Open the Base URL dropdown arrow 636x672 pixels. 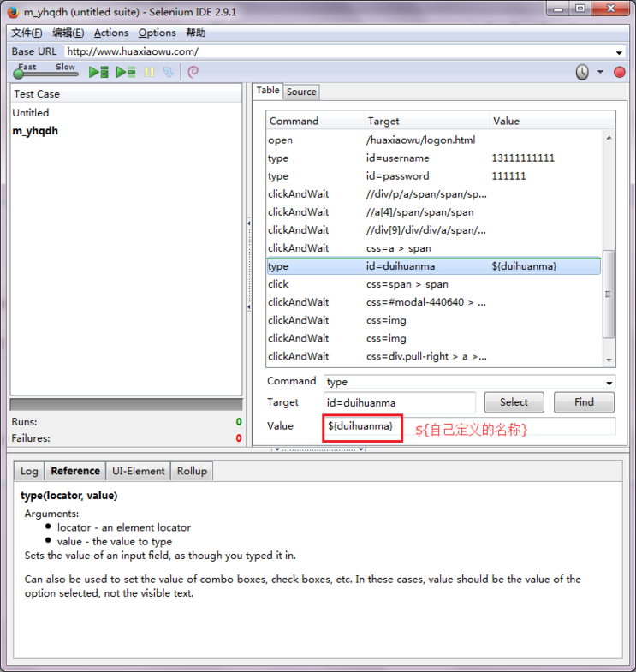coord(619,53)
